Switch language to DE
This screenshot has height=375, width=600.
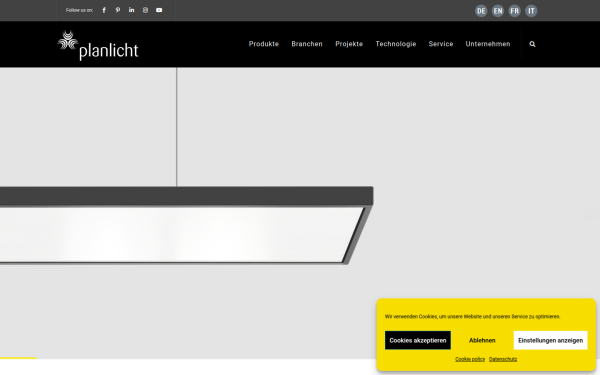click(481, 11)
